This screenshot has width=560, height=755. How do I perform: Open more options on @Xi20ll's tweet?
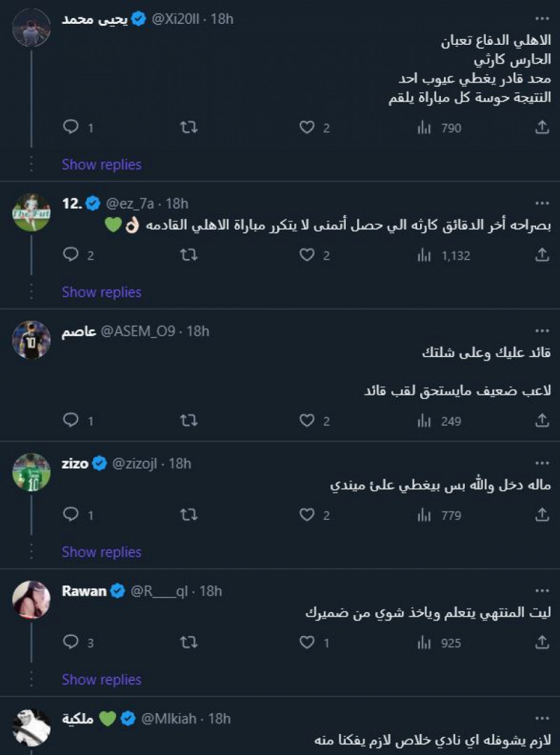[x=542, y=17]
